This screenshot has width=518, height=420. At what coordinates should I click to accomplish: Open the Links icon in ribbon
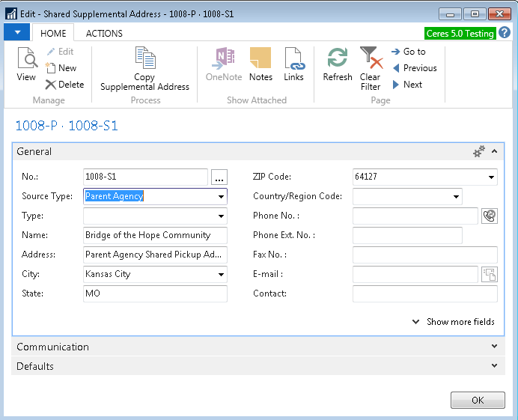293,64
